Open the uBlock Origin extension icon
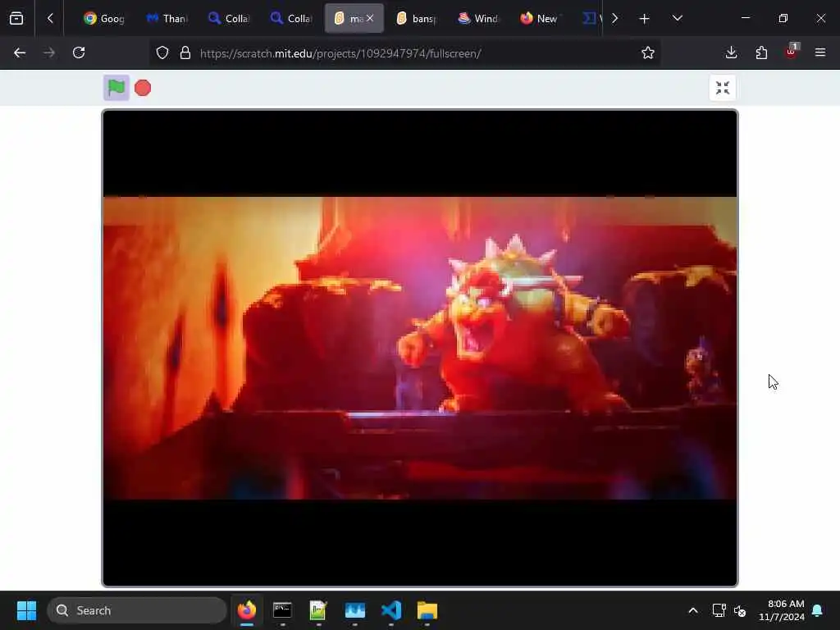 click(792, 52)
